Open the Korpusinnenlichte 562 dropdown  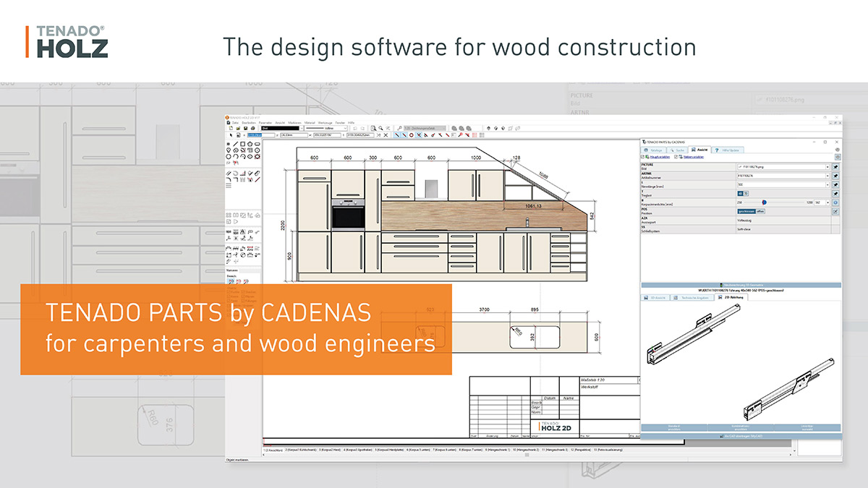click(x=827, y=202)
